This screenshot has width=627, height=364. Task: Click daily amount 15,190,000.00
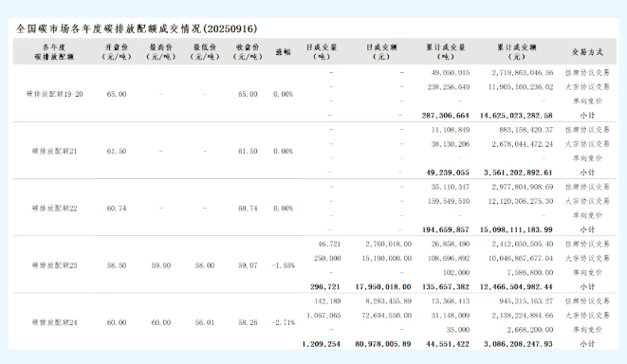point(387,259)
